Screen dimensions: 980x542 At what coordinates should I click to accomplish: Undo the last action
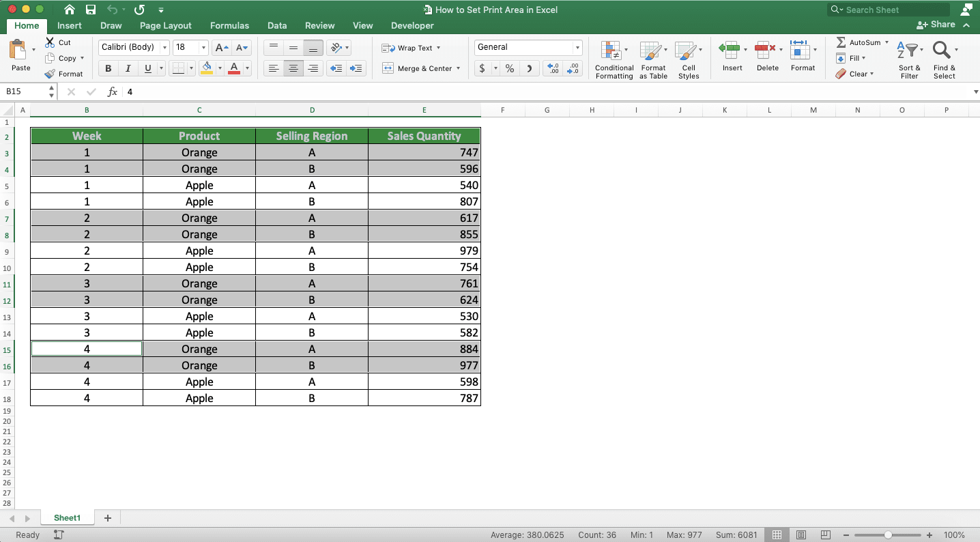(x=112, y=10)
